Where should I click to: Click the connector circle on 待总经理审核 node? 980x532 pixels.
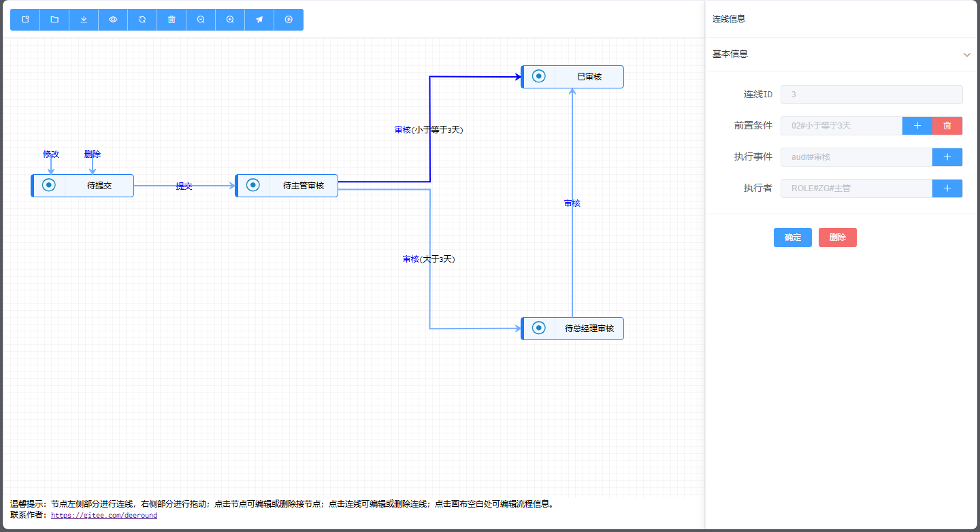pos(539,328)
